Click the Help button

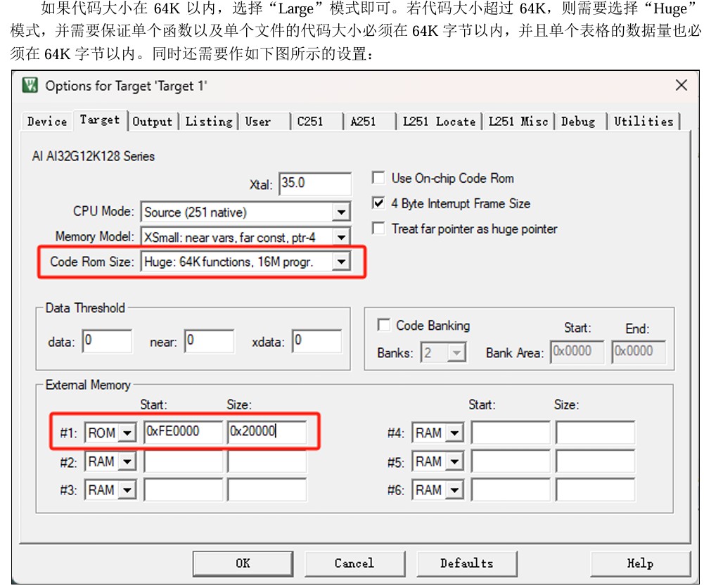[x=639, y=563]
